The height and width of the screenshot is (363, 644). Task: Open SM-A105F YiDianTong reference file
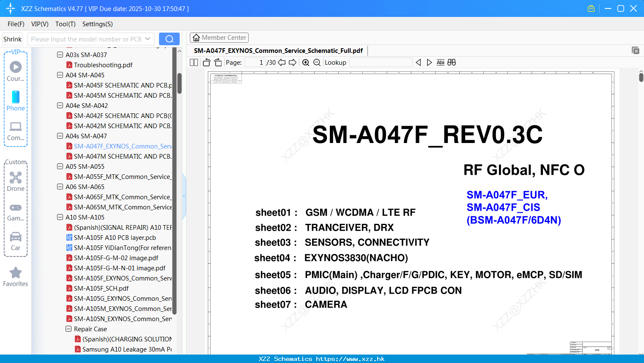tap(119, 247)
